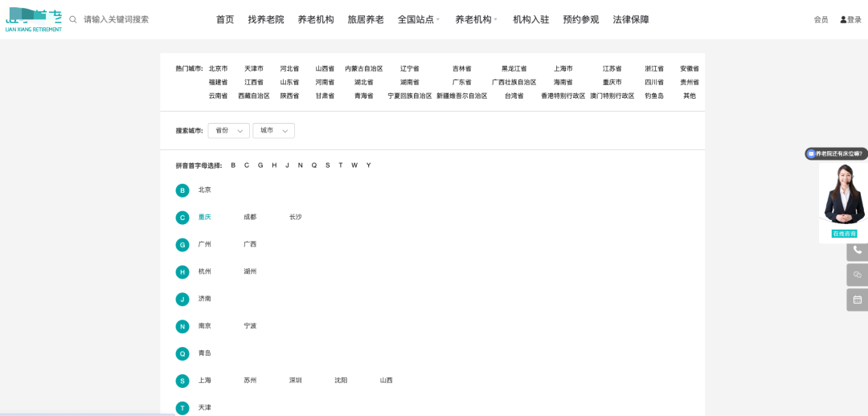Choose city 沈阳
Viewport: 868px width, 416px height.
(341, 380)
